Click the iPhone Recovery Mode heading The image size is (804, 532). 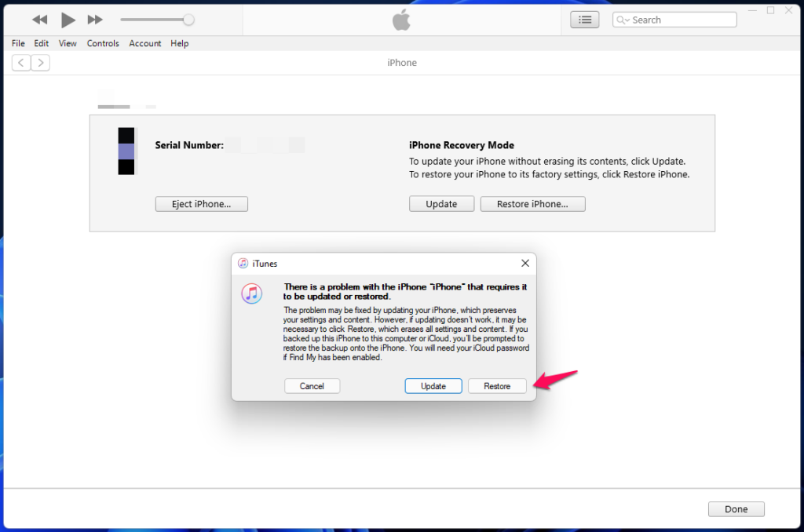[x=462, y=145]
